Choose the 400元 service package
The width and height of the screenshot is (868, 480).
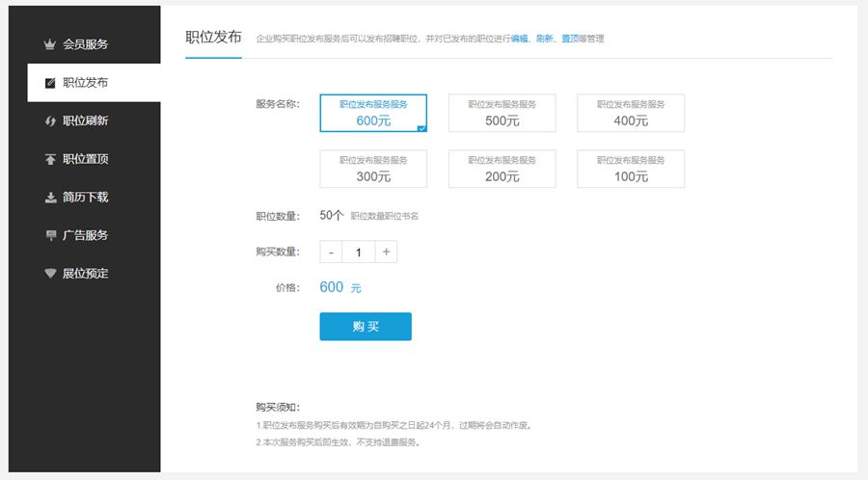pos(631,113)
